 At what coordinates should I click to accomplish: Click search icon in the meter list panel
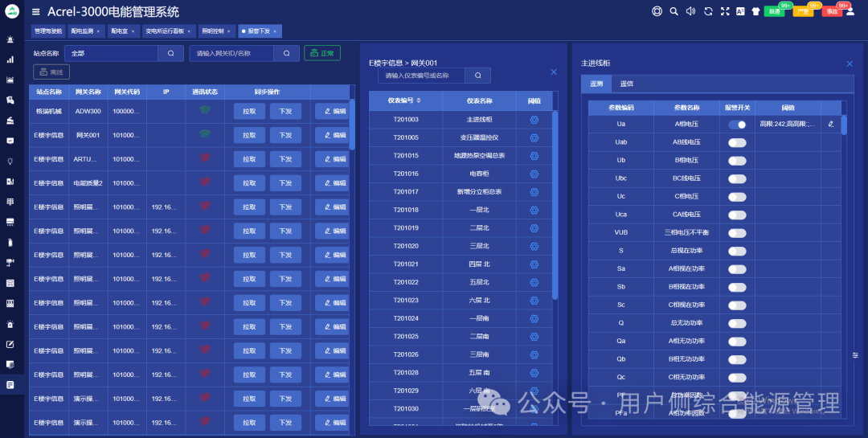pyautogui.click(x=477, y=76)
